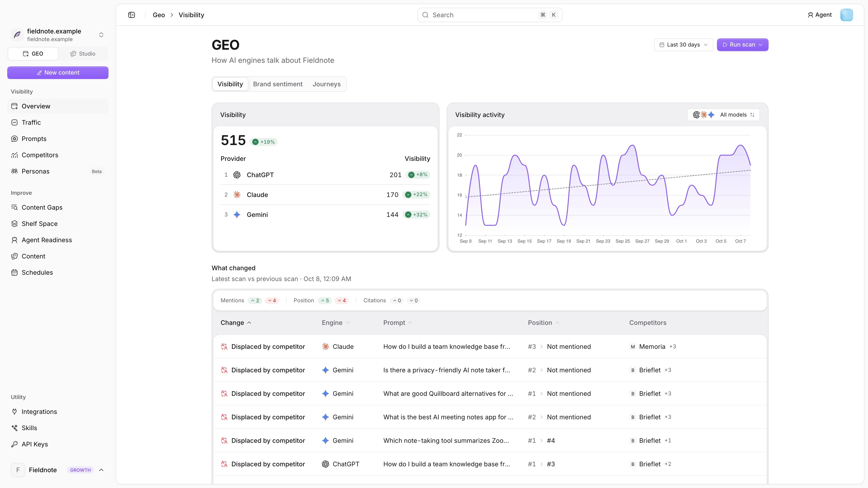The image size is (868, 488).
Task: Expand the Fieldnote GROWTH account menu
Action: coord(58,470)
